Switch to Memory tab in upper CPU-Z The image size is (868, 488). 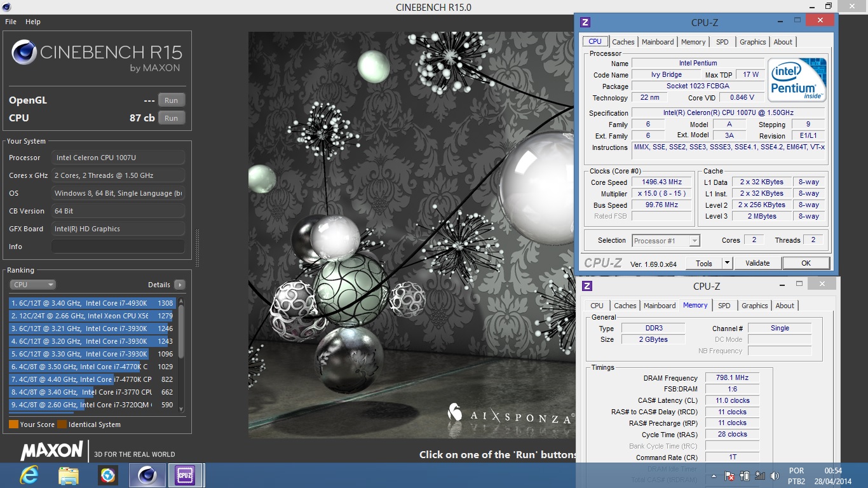click(693, 42)
